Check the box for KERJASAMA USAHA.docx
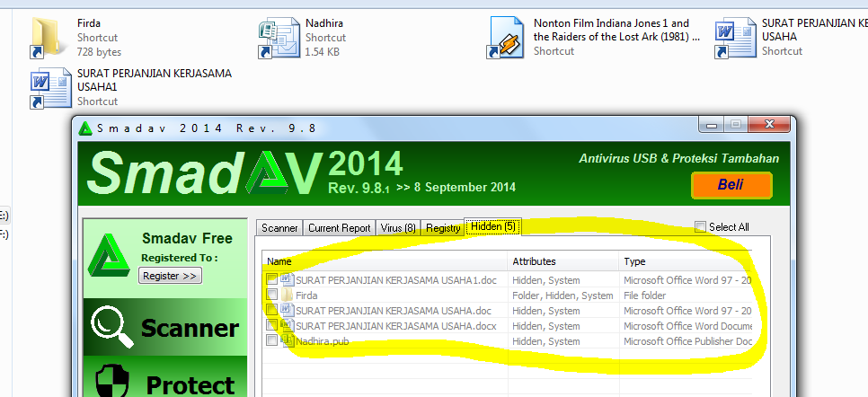This screenshot has height=397, width=868. 271,325
